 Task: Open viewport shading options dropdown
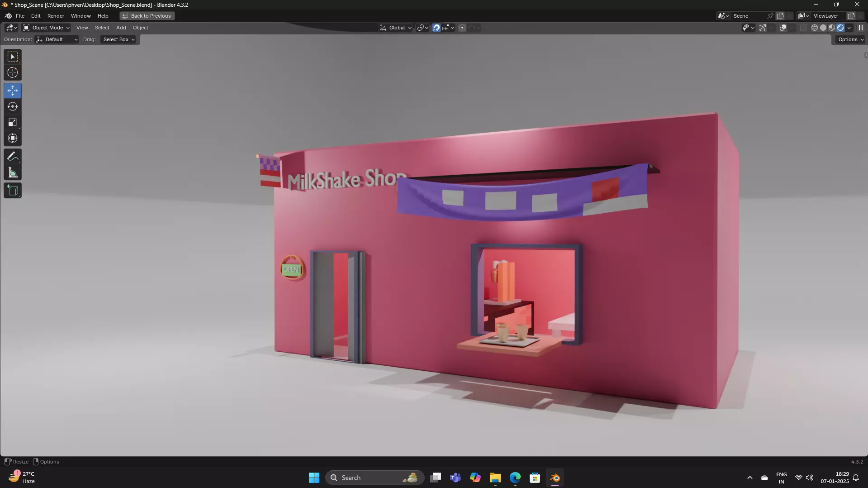pyautogui.click(x=849, y=28)
